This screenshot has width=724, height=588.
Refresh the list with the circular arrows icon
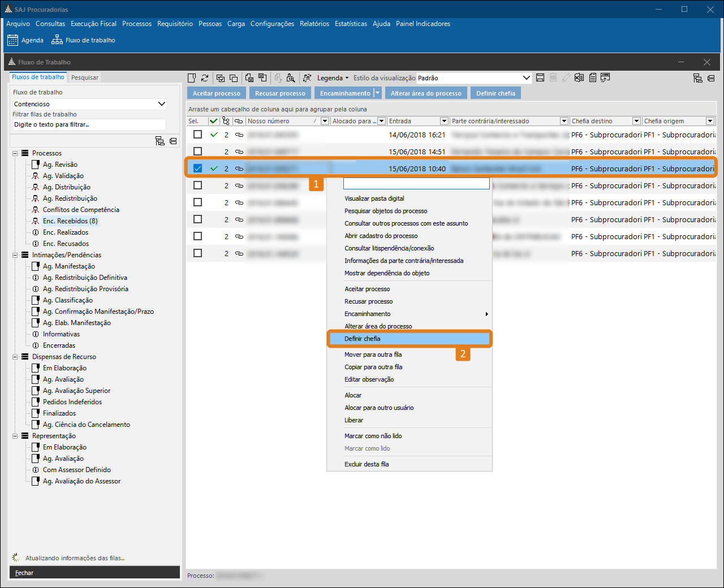205,78
